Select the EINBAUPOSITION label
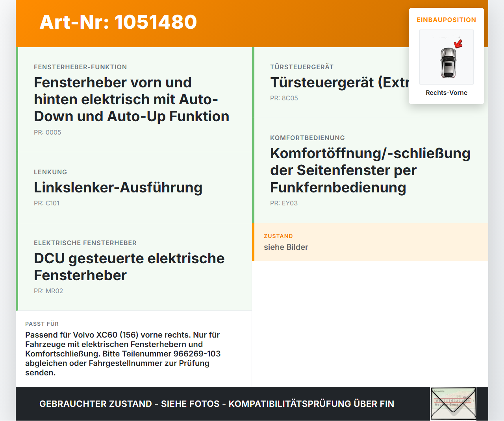Screen dimensions: 504x421 tap(447, 20)
